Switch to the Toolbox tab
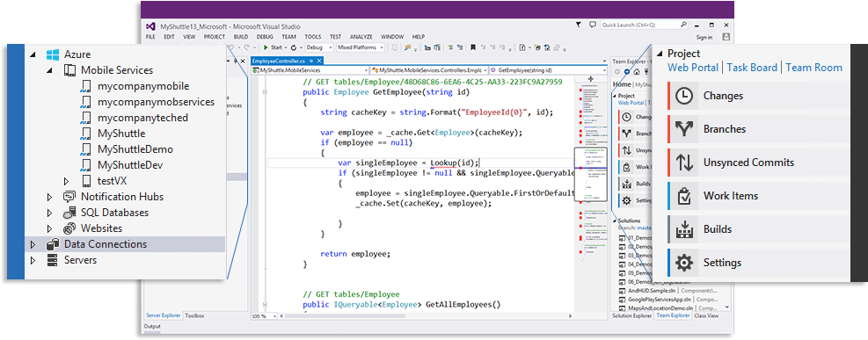Screen dimensions: 868x340 195,315
